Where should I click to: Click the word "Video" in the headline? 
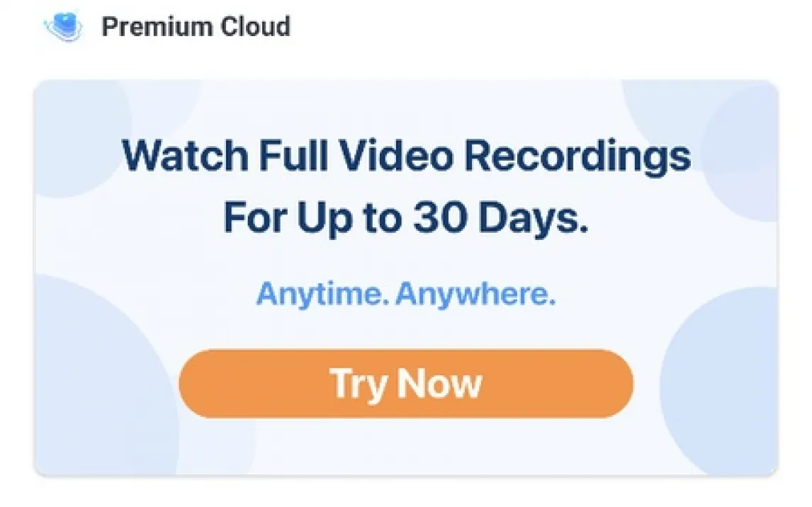click(396, 155)
